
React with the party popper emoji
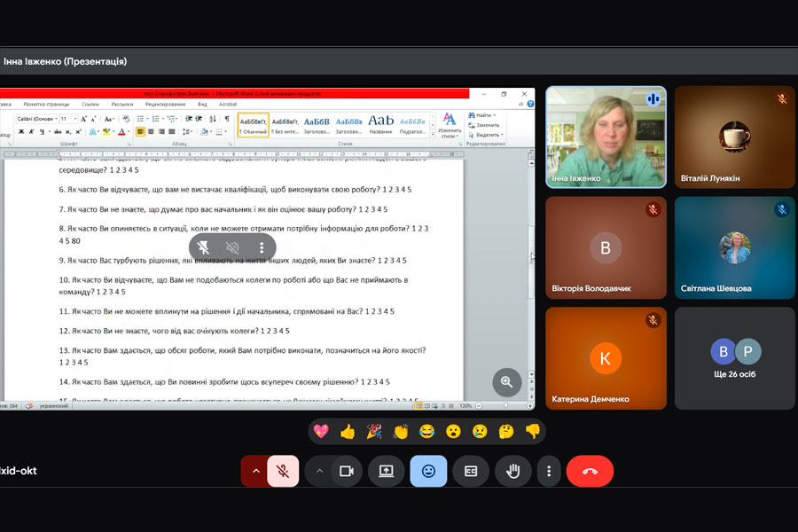tap(374, 432)
